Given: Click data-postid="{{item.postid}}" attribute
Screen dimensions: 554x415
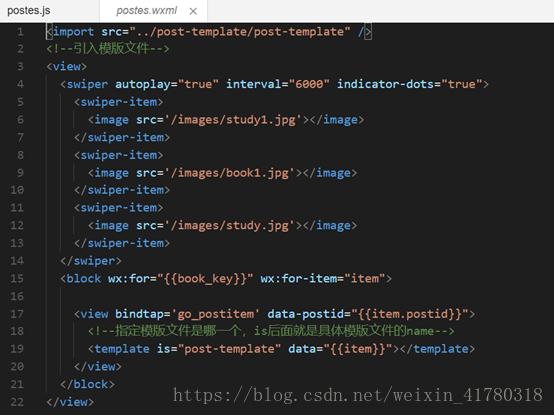Looking at the screenshot, I should pyautogui.click(x=368, y=314).
